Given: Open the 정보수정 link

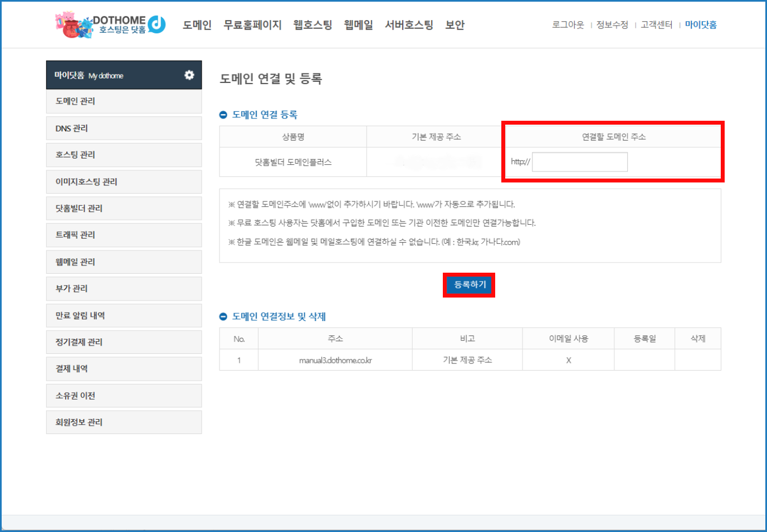Looking at the screenshot, I should [x=612, y=25].
